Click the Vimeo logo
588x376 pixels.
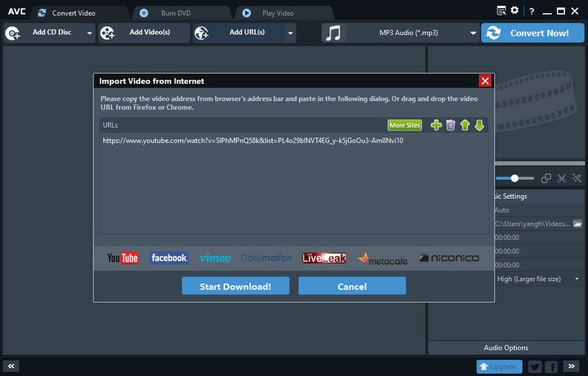point(215,258)
